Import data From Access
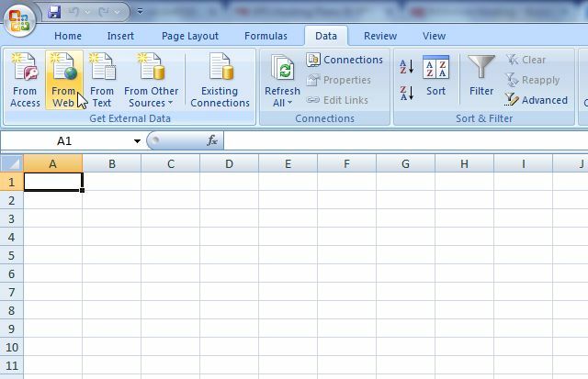 (25, 80)
